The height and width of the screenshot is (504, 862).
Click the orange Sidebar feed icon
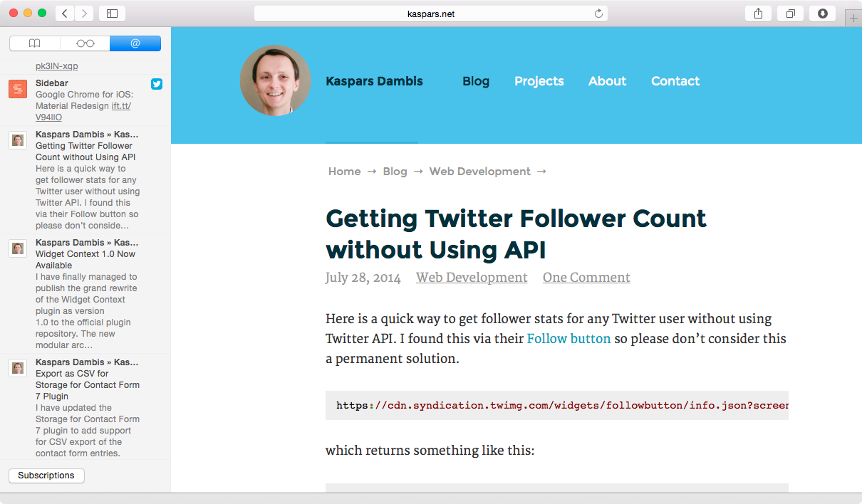[x=18, y=89]
